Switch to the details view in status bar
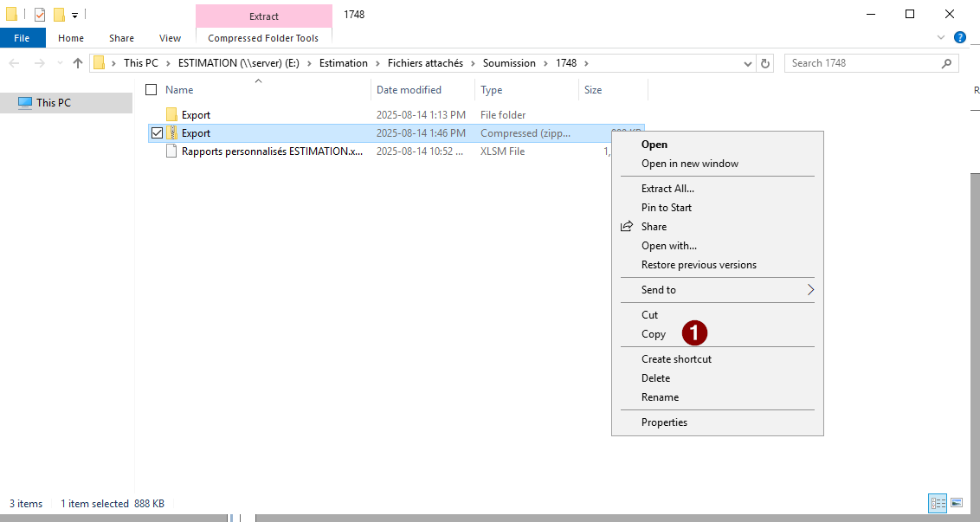 point(938,503)
